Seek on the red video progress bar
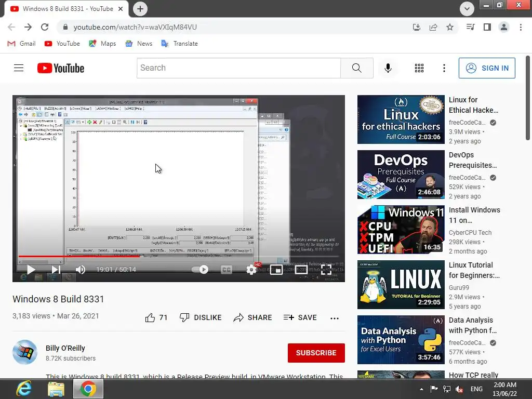This screenshot has width=532, height=399. [79, 256]
